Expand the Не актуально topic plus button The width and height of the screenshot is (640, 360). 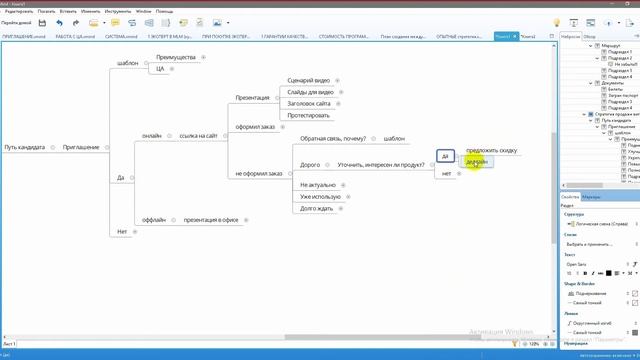[343, 185]
